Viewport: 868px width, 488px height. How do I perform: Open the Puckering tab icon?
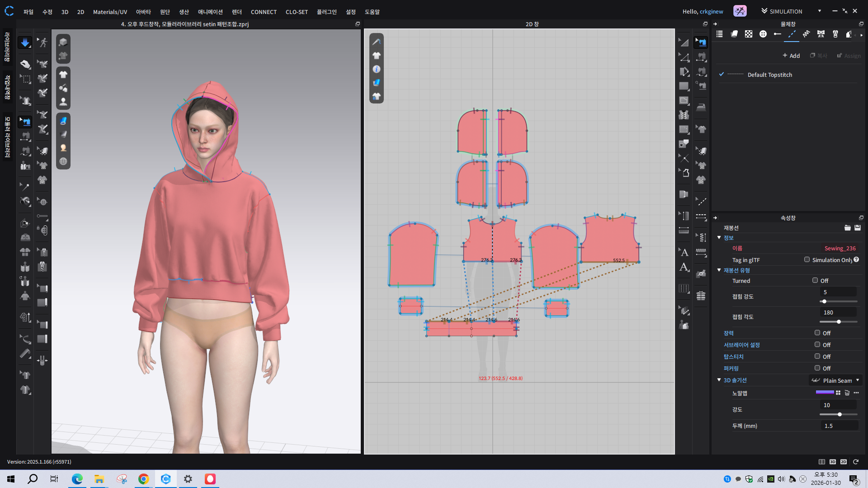click(x=807, y=34)
